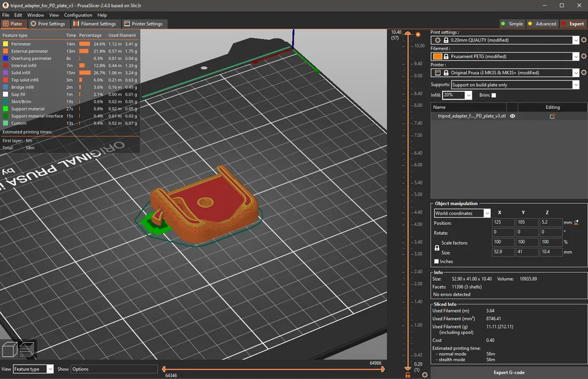Viewport: 588px width, 379px height.
Task: Select Expert mode
Action: (x=572, y=24)
